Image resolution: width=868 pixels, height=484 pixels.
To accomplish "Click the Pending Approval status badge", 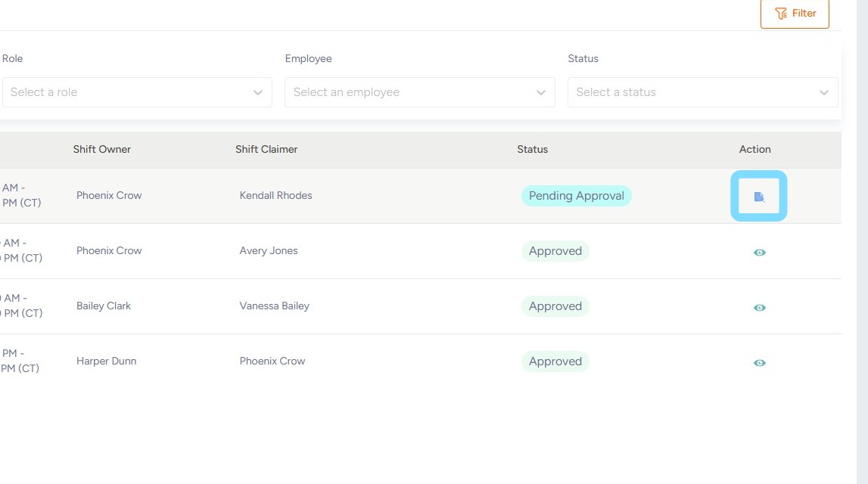I will click(576, 196).
